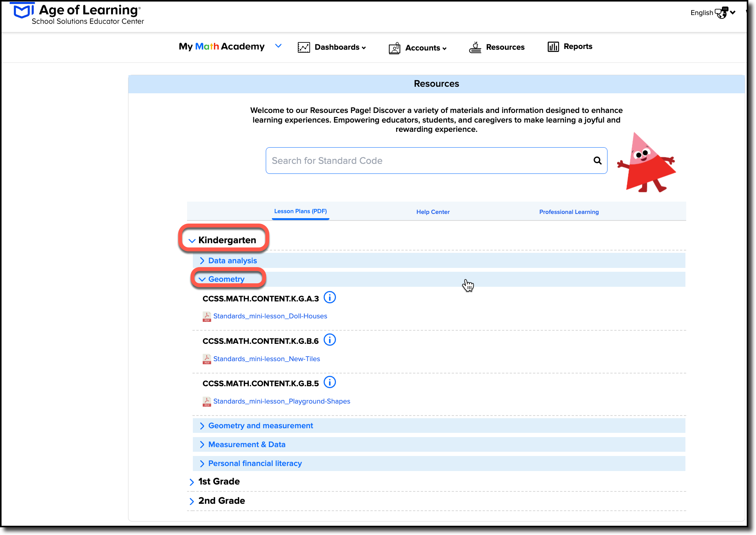Collapse the Kindergarten section

pyautogui.click(x=223, y=240)
